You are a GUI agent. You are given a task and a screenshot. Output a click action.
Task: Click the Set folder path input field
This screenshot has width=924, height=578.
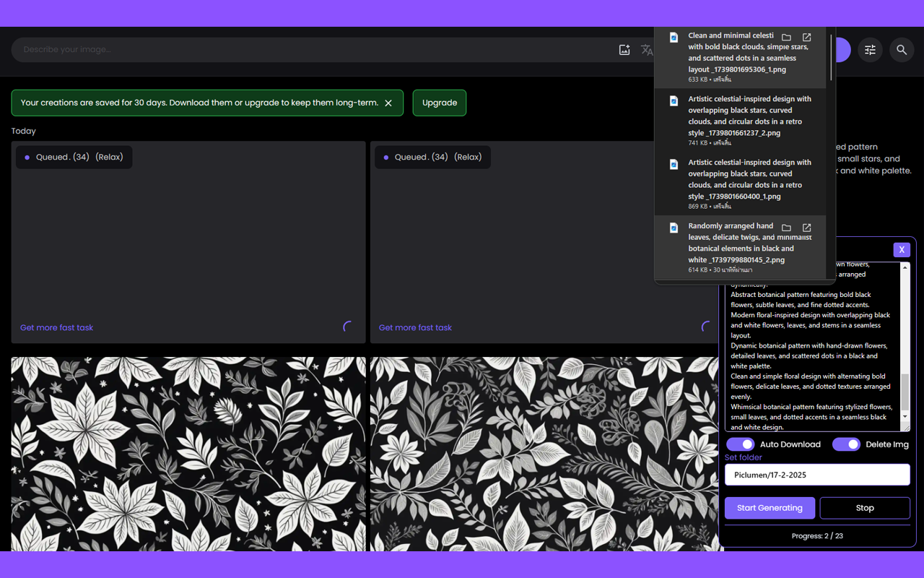tap(816, 475)
